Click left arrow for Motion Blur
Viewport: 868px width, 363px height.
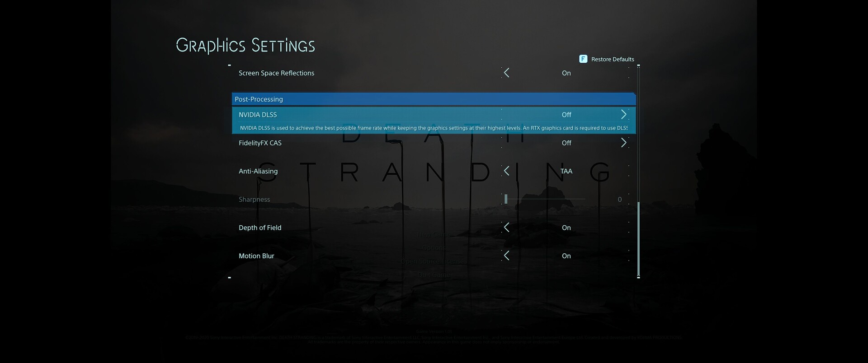coord(506,256)
